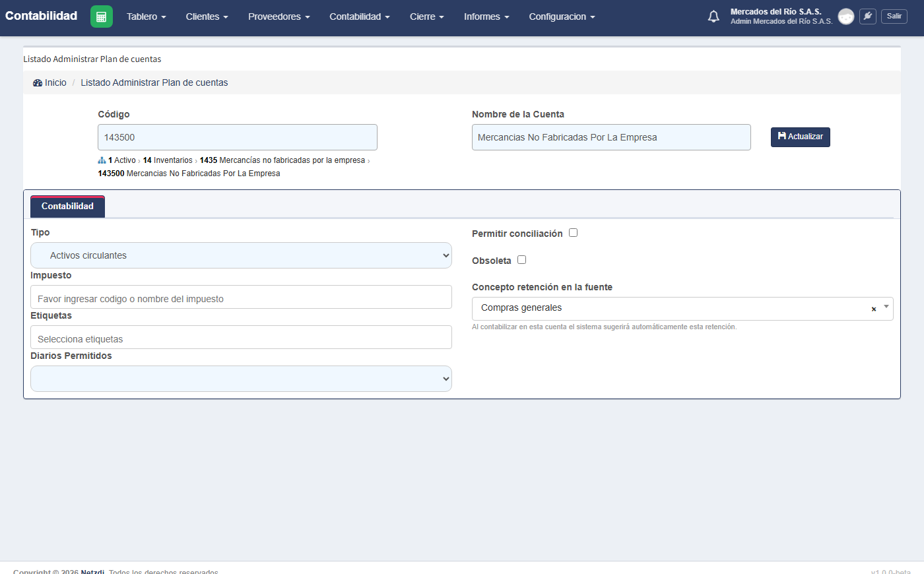
Task: Open the Diarios Permitidos dropdown
Action: pyautogui.click(x=241, y=379)
